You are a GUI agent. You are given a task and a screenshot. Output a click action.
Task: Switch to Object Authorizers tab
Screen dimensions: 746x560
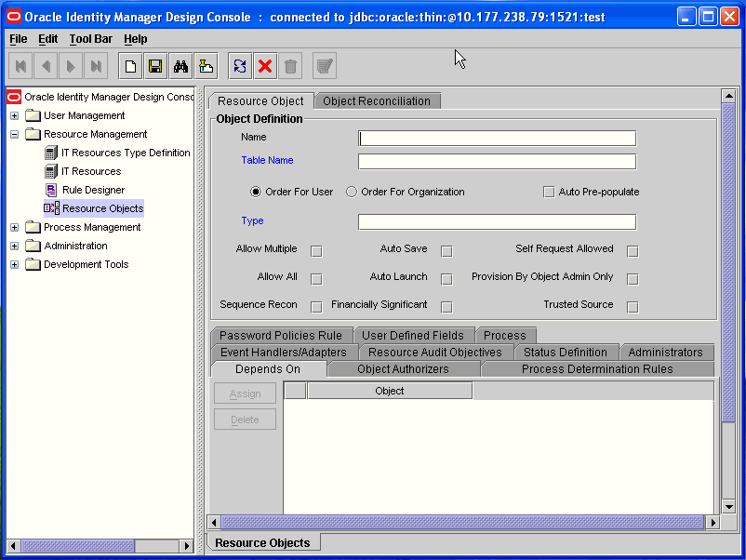[404, 368]
